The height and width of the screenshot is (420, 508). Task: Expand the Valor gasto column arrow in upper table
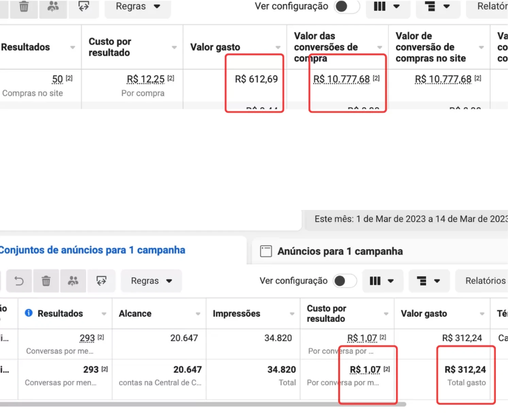point(278,47)
